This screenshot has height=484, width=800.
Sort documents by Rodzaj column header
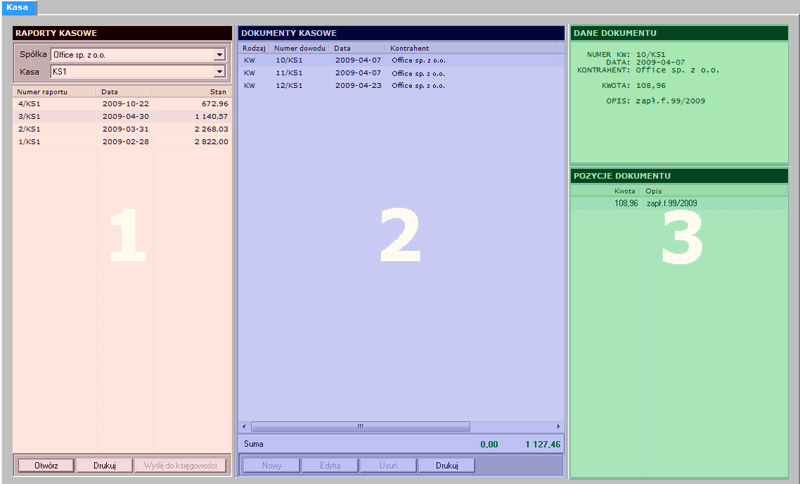pos(254,48)
